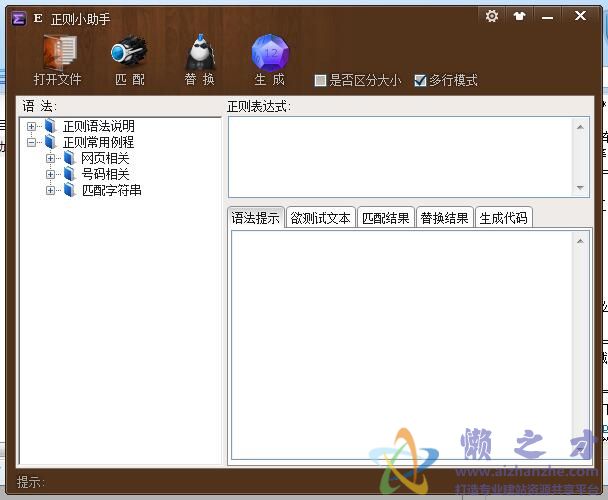Expand the 网页相关 branch
608x500 pixels.
coord(50,158)
